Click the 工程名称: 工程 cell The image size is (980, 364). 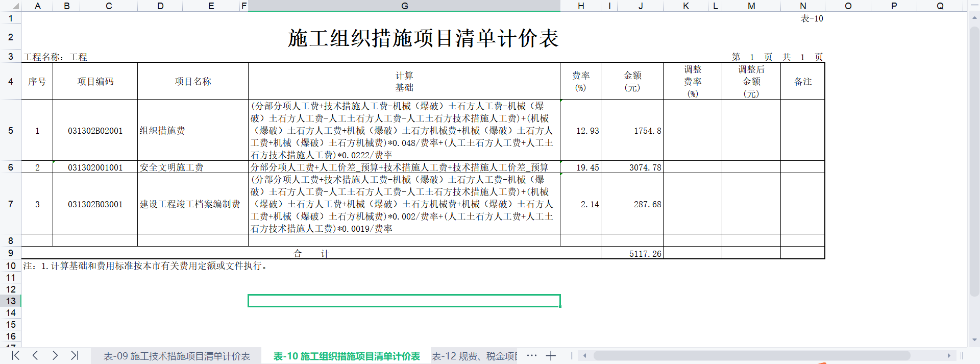tap(55, 57)
